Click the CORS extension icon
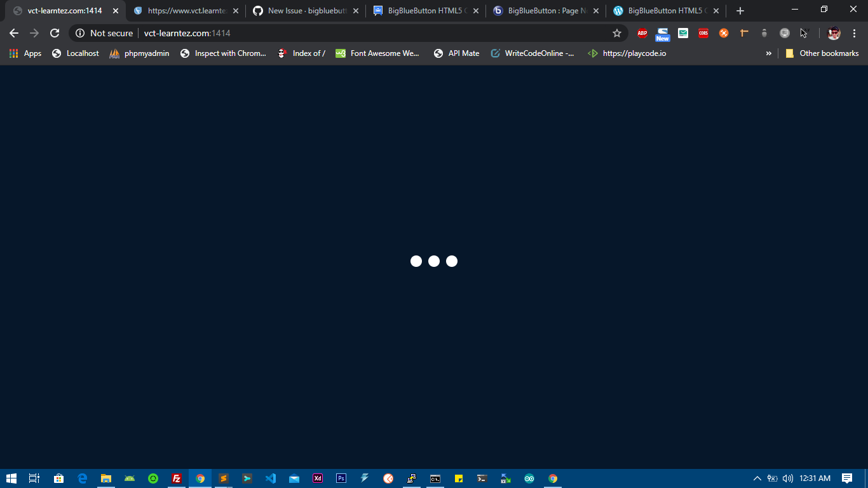The image size is (868, 488). click(703, 33)
